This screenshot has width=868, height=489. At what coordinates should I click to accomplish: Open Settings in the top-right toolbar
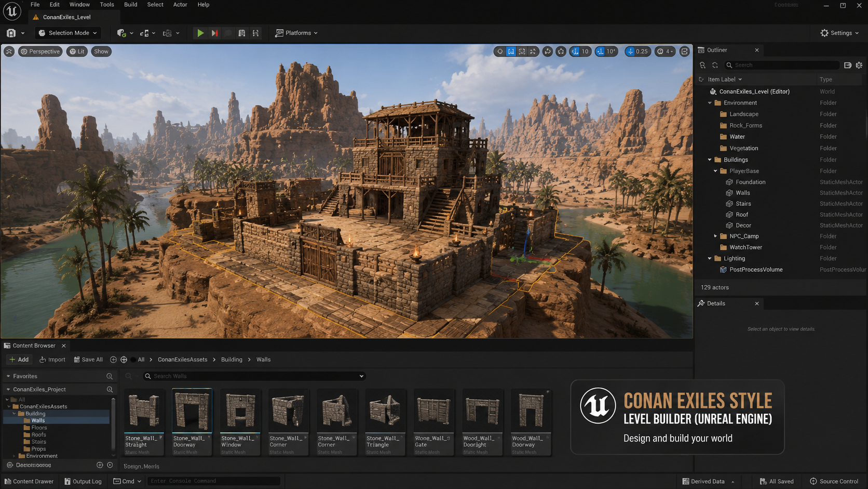[839, 33]
